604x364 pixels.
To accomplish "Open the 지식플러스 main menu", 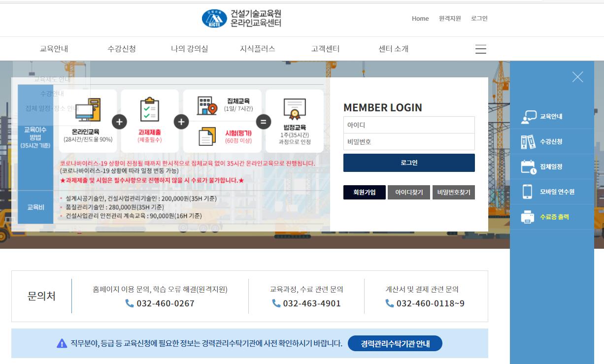I will click(x=258, y=49).
